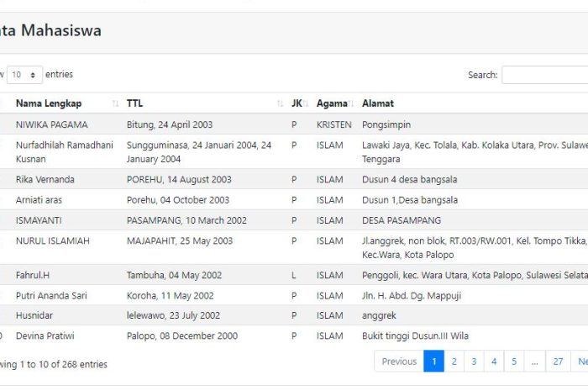Sort by Agama column icon
This screenshot has height=391, width=588.
(x=351, y=103)
